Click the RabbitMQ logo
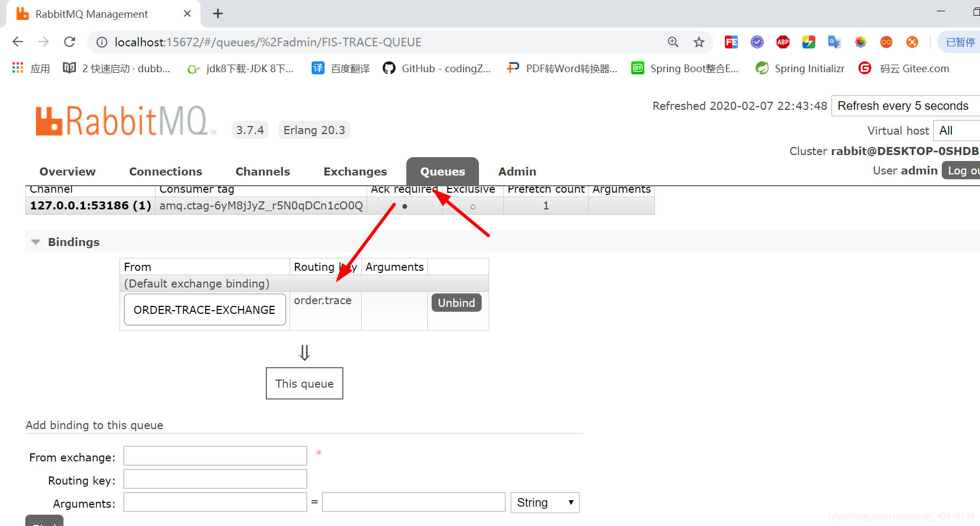This screenshot has height=526, width=980. 125,121
